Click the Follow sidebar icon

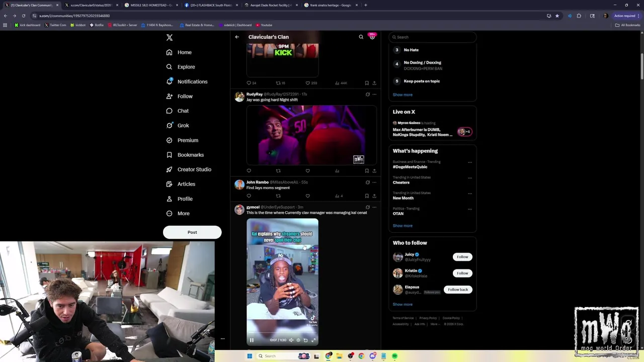click(x=169, y=96)
